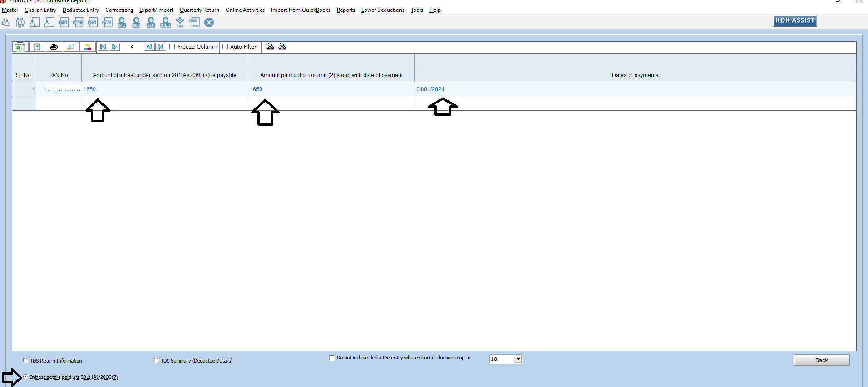The image size is (868, 387).
Task: Open the Lower Deductions menu
Action: point(383,10)
